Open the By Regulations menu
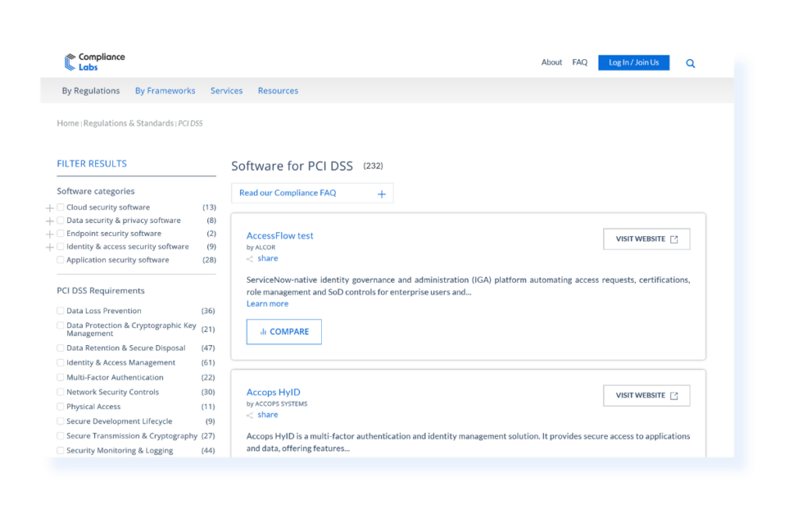This screenshot has width=798, height=532. pos(91,90)
